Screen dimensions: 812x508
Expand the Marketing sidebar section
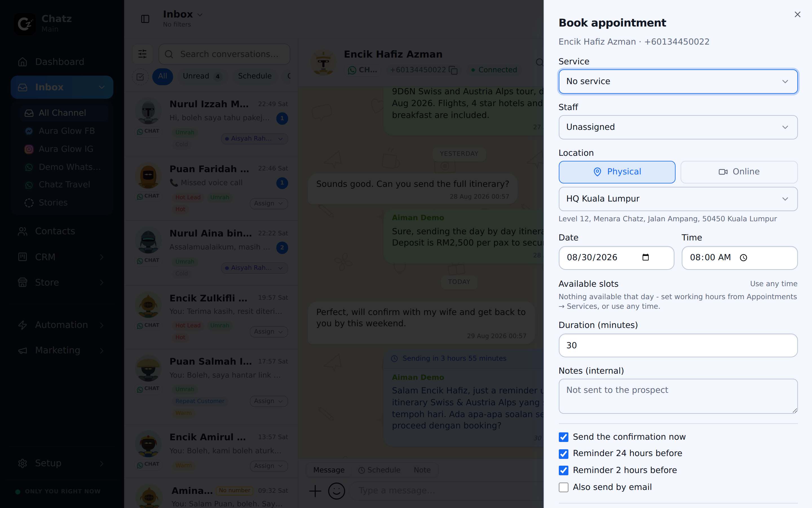[62, 351]
